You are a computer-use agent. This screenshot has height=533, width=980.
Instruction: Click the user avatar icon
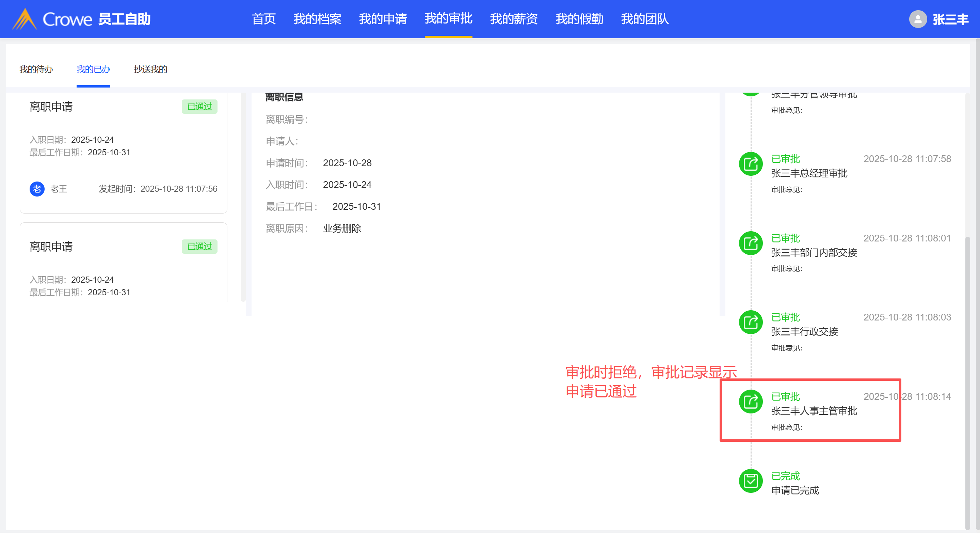tap(918, 19)
